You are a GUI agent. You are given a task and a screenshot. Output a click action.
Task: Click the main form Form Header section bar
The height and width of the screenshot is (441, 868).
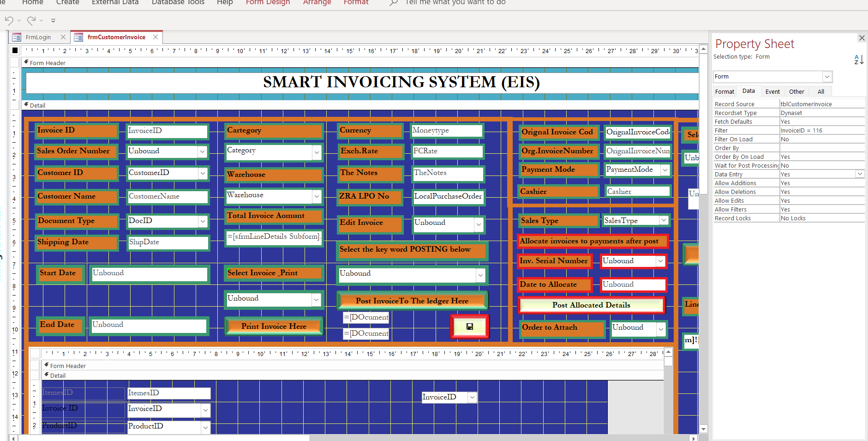click(360, 63)
